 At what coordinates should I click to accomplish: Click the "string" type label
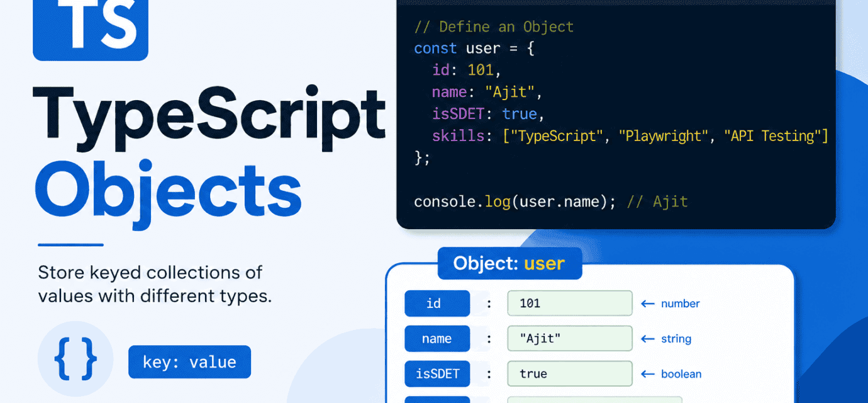[x=676, y=339]
